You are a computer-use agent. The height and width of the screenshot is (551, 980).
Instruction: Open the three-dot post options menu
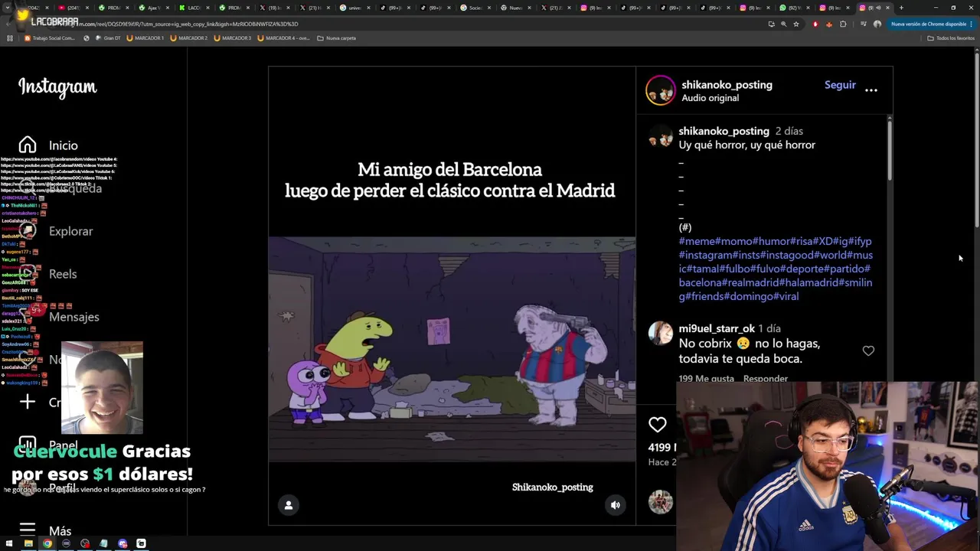[871, 90]
